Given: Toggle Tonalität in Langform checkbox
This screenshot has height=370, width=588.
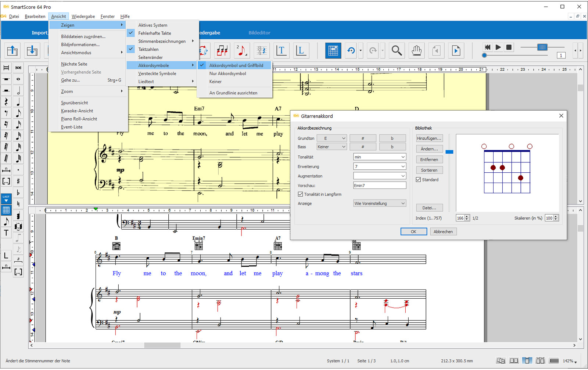Looking at the screenshot, I should (x=300, y=194).
